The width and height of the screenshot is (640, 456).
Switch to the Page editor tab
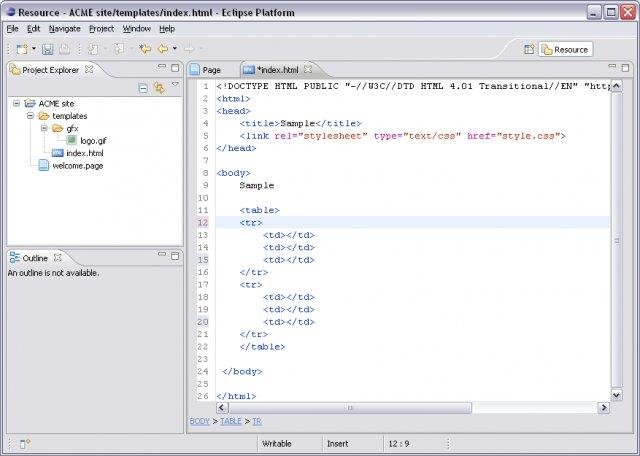[211, 70]
